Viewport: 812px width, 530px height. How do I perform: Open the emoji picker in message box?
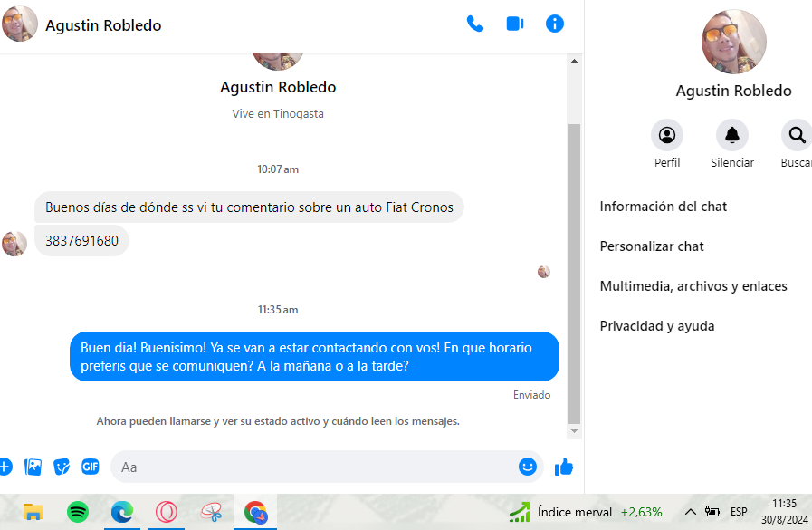pyautogui.click(x=527, y=467)
